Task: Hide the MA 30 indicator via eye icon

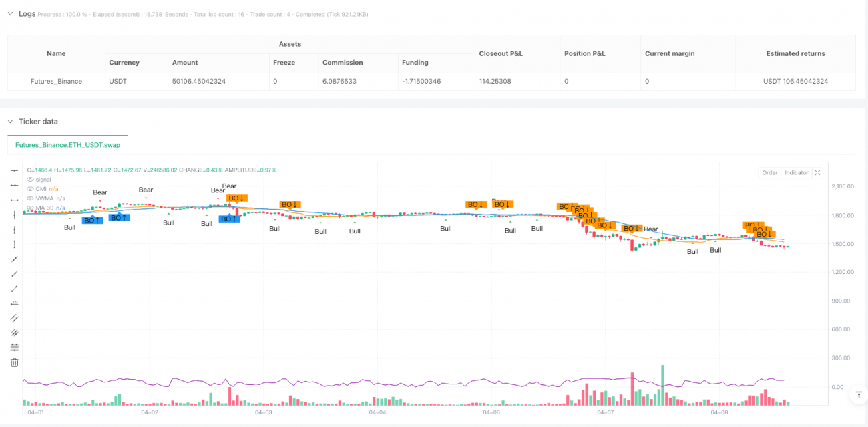Action: (29, 208)
